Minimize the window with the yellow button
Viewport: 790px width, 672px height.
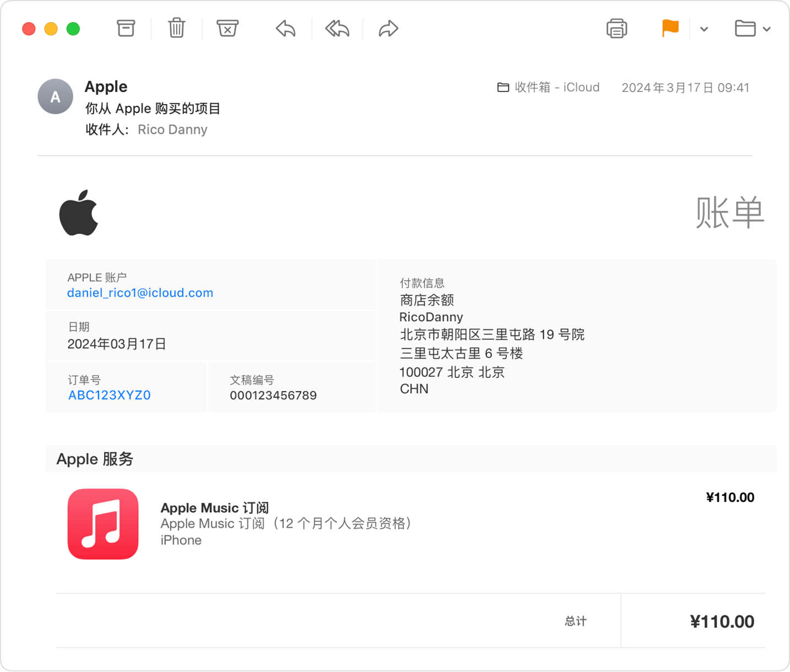tap(51, 29)
